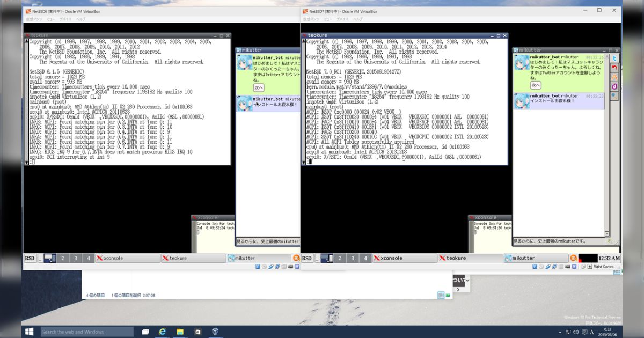Switch to workspace 4 in NetBSD7 panel
Screen dimensions: 644x338
point(365,258)
